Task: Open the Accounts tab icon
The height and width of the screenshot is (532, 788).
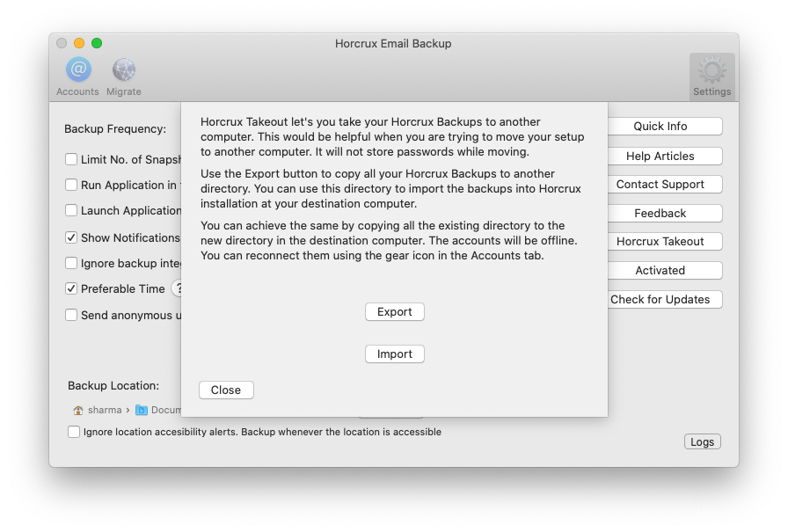Action: 78,69
